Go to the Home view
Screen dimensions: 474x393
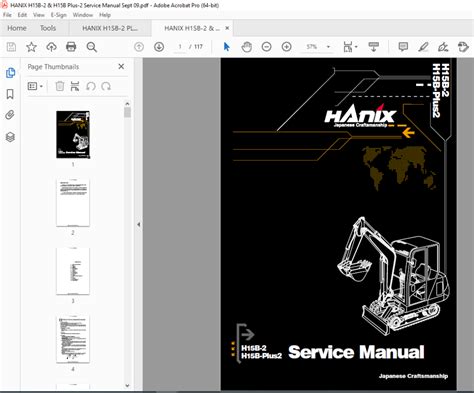click(17, 28)
